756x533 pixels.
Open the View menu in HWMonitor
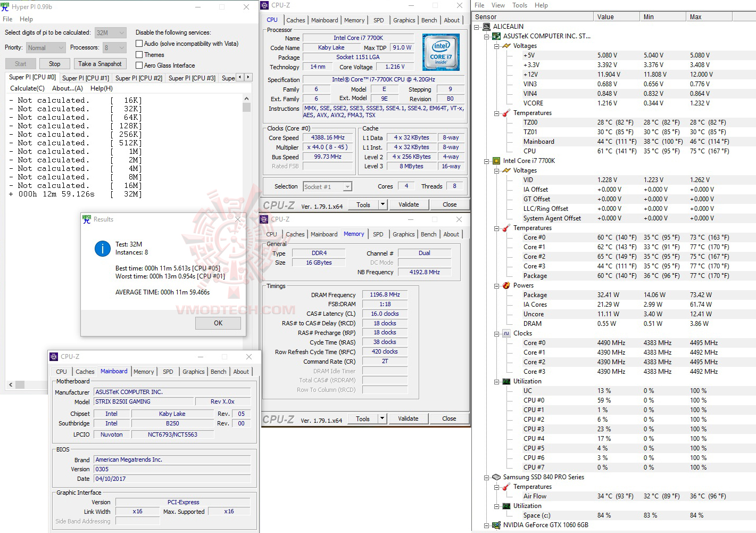point(499,5)
